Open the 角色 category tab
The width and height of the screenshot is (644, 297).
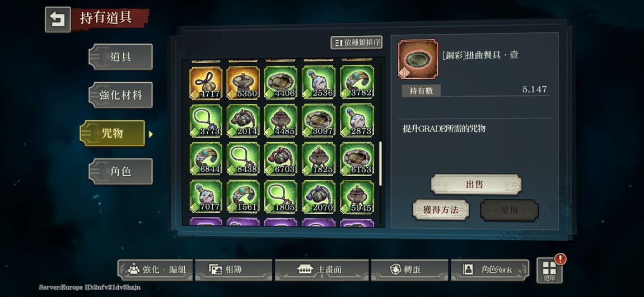120,171
